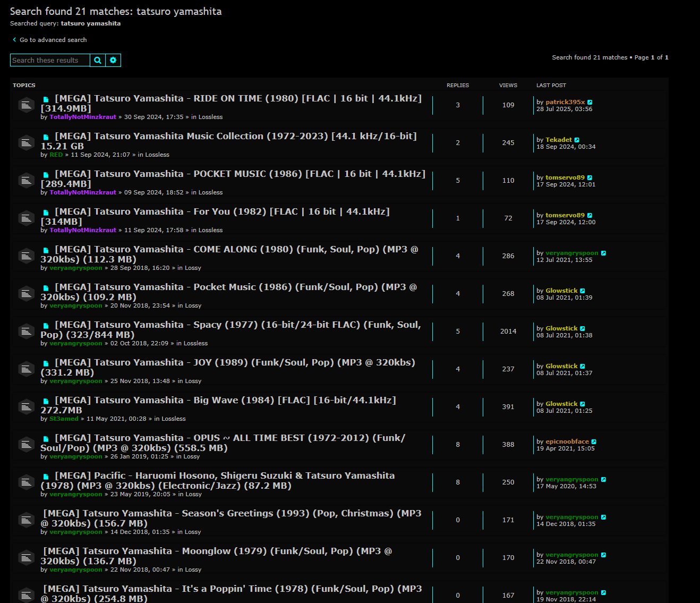Click the unread post icon beside JOY (1989)
700x603 pixels.
(x=46, y=363)
